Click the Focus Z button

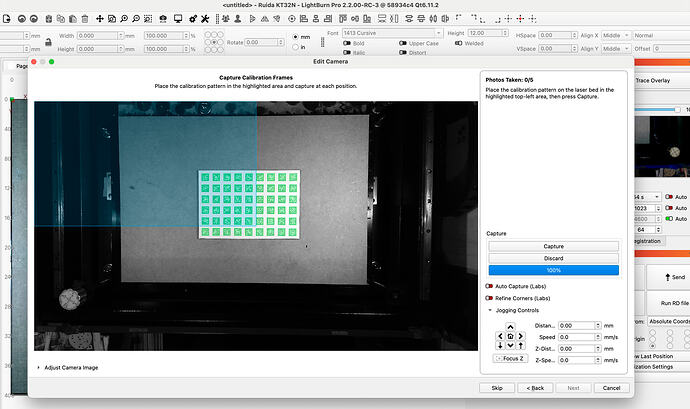[x=510, y=358]
